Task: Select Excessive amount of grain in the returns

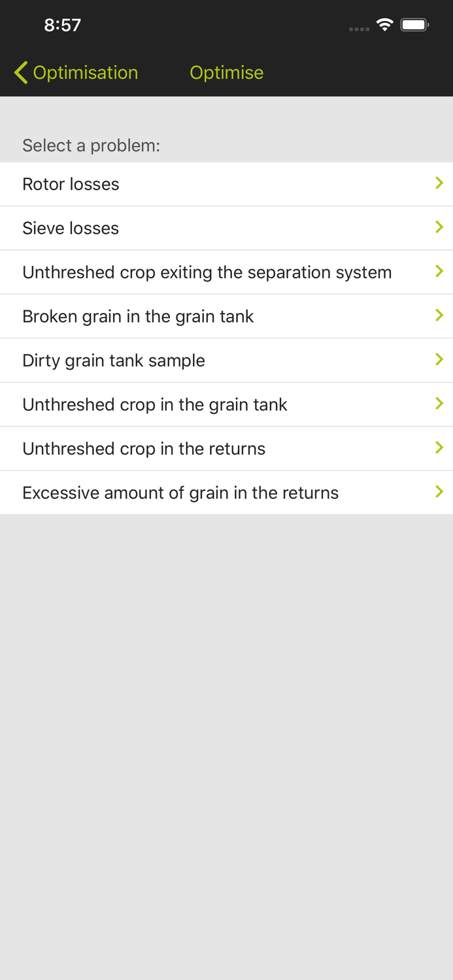Action: click(x=180, y=493)
